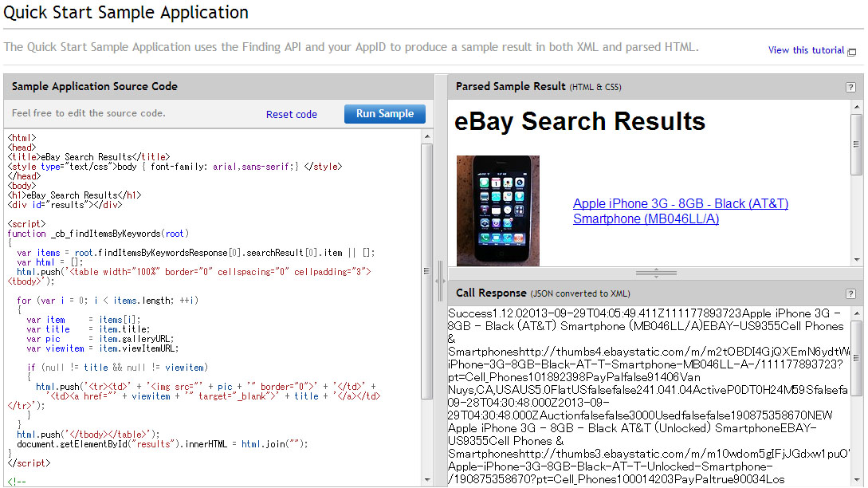Screen dimensions: 868x488
Task: Click the View this tutorial link
Action: click(x=806, y=50)
